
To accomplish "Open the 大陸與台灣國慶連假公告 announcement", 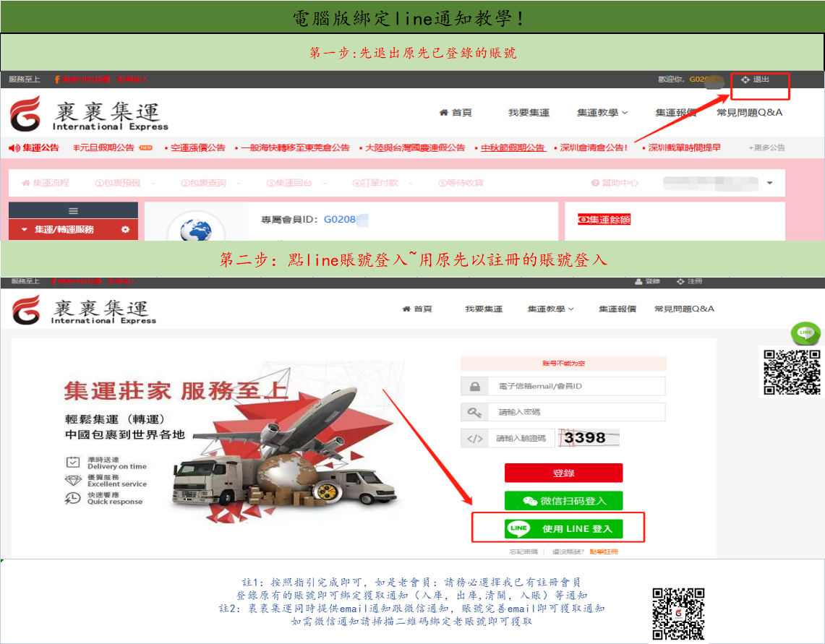I will click(415, 148).
